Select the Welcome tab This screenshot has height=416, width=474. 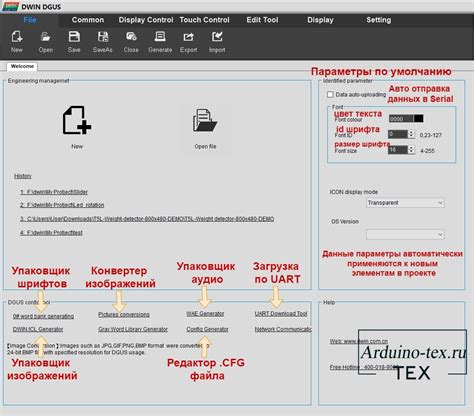pos(22,66)
